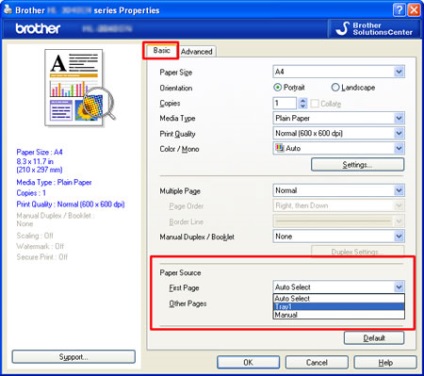This screenshot has width=424, height=376.
Task: Click the brother logo in header
Action: pyautogui.click(x=38, y=29)
